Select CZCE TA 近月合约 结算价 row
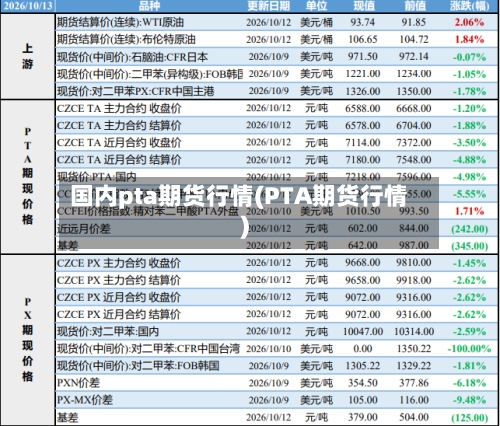The width and height of the screenshot is (500, 426). pyautogui.click(x=277, y=160)
